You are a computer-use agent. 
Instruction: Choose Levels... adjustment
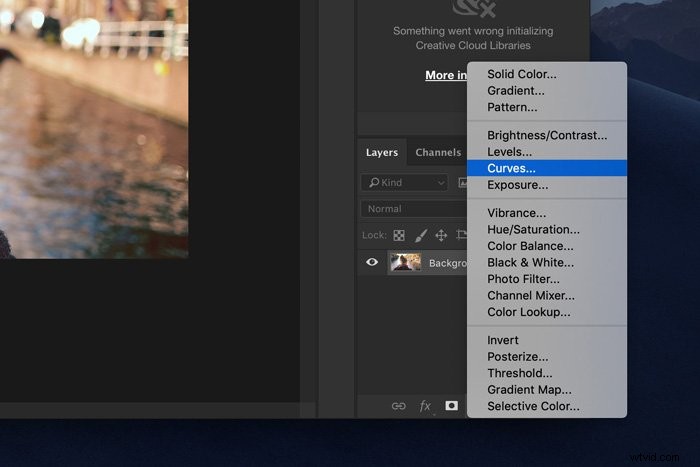pyautogui.click(x=546, y=152)
